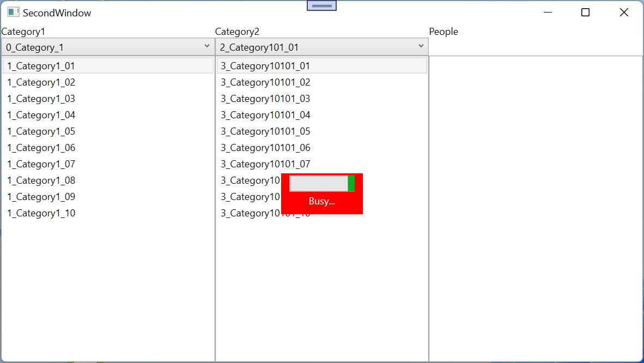Select 1_Category1_09 in the list
The height and width of the screenshot is (363, 644).
[x=108, y=197]
